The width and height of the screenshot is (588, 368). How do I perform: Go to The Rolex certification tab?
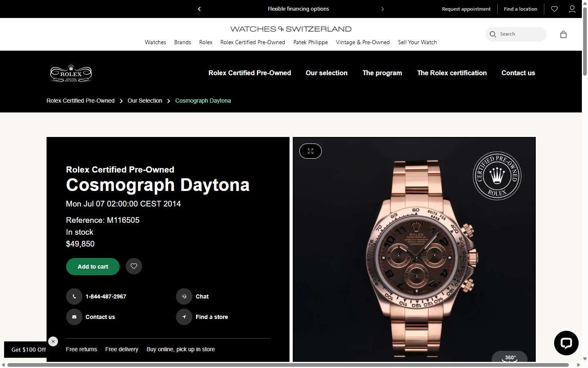[452, 73]
